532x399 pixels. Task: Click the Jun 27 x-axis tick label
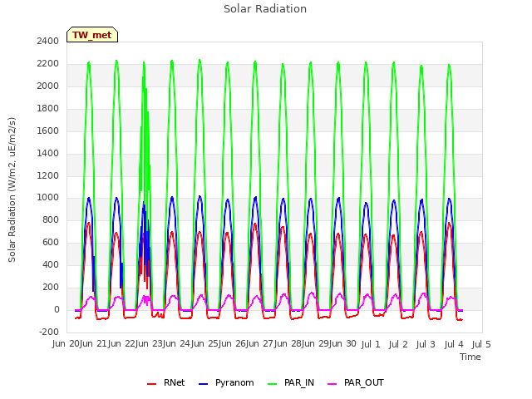(261, 343)
